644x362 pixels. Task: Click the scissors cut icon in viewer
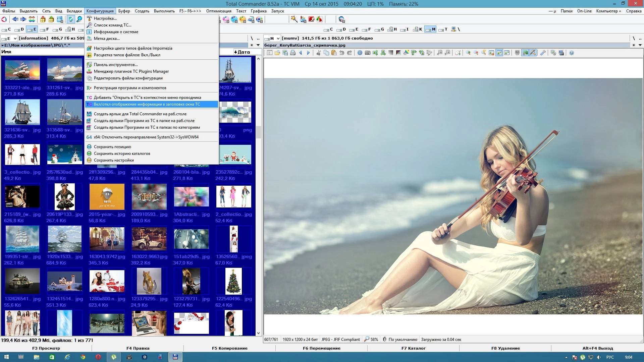click(x=318, y=53)
